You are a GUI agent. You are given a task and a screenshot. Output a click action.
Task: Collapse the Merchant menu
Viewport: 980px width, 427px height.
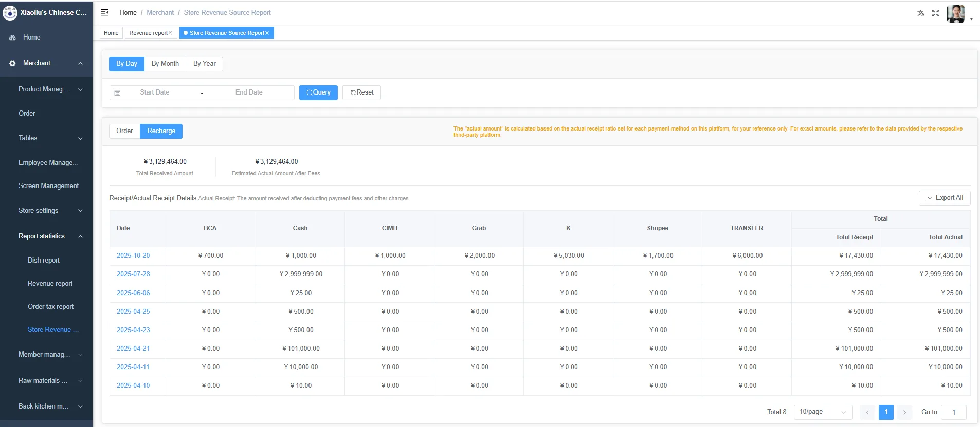coord(80,63)
